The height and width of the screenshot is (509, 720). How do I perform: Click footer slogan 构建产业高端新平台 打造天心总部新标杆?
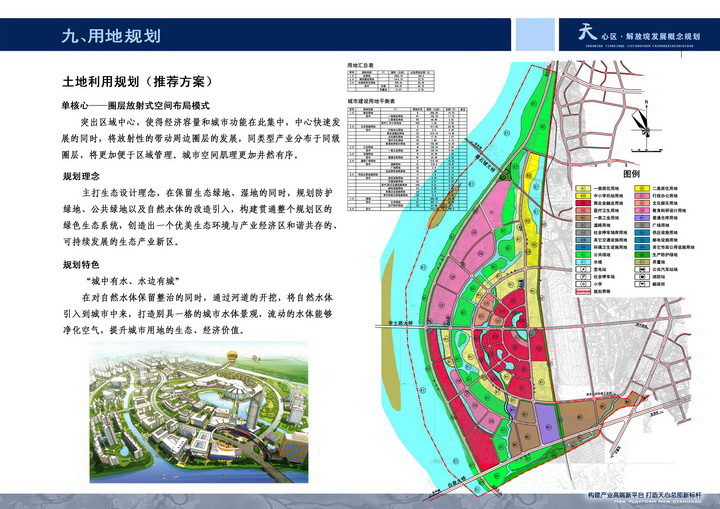point(645,495)
